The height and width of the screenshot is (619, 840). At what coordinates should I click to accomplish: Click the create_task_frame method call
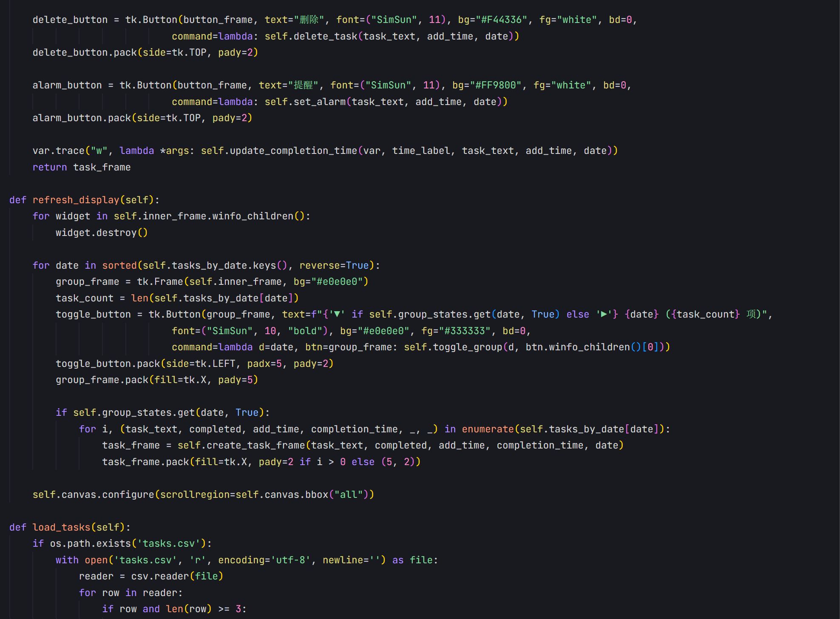[x=255, y=445]
